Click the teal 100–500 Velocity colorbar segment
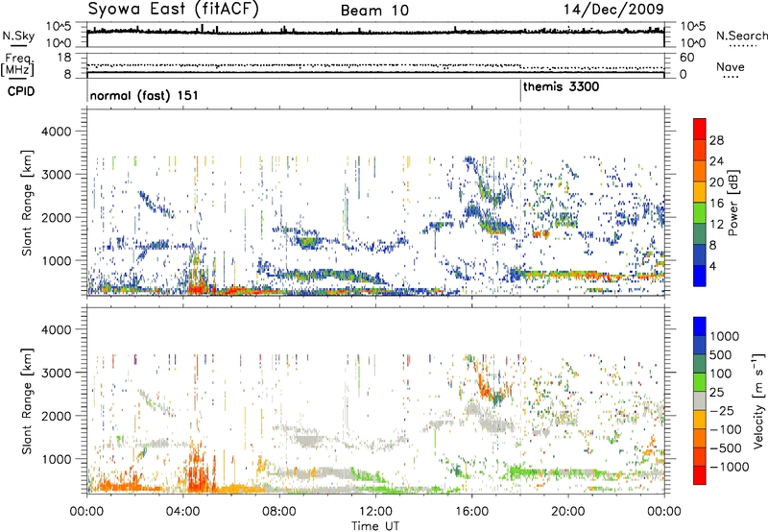Screen dimensions: 768x532 click(700, 364)
